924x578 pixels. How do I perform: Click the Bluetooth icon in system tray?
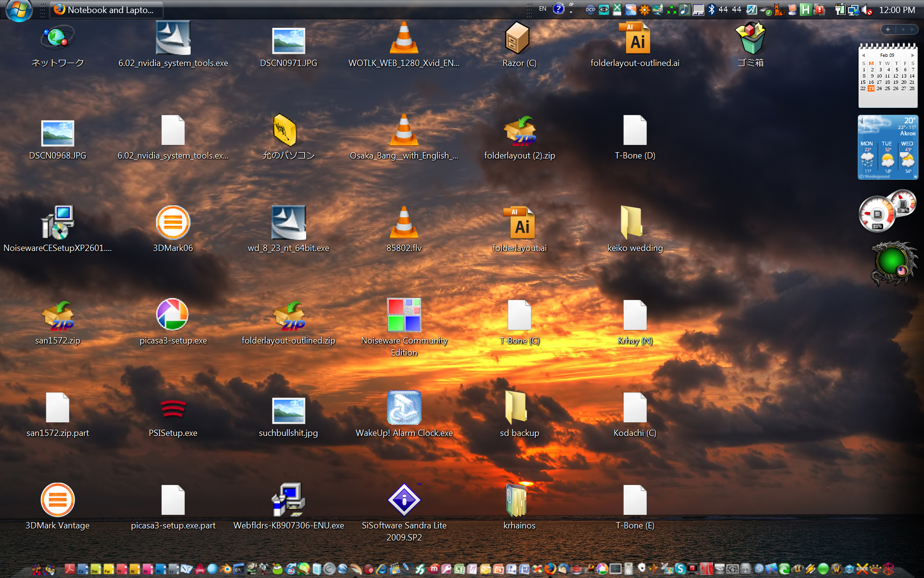[711, 10]
